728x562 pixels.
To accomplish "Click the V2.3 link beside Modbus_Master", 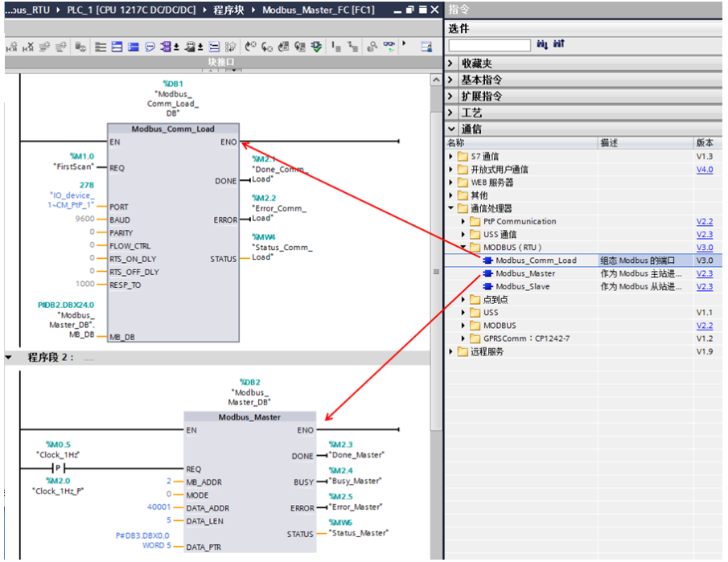I will (x=704, y=273).
